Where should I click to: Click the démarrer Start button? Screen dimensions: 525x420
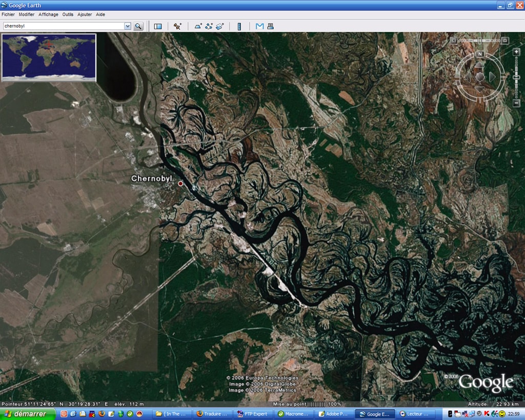click(28, 414)
